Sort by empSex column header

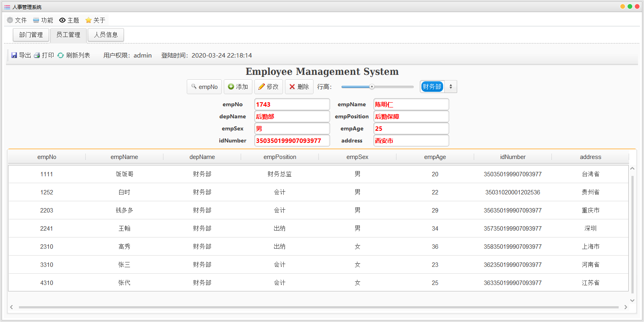(x=357, y=157)
